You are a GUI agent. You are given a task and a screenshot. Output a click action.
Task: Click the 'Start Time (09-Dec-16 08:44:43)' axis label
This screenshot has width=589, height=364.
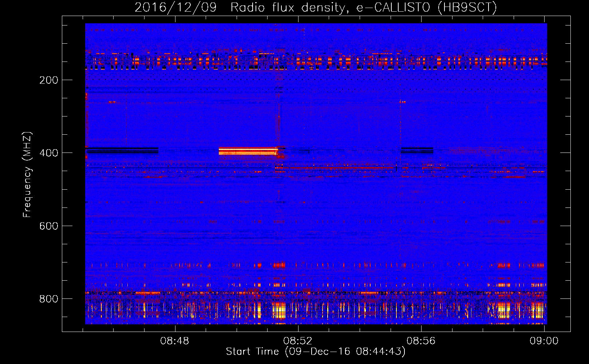316,352
